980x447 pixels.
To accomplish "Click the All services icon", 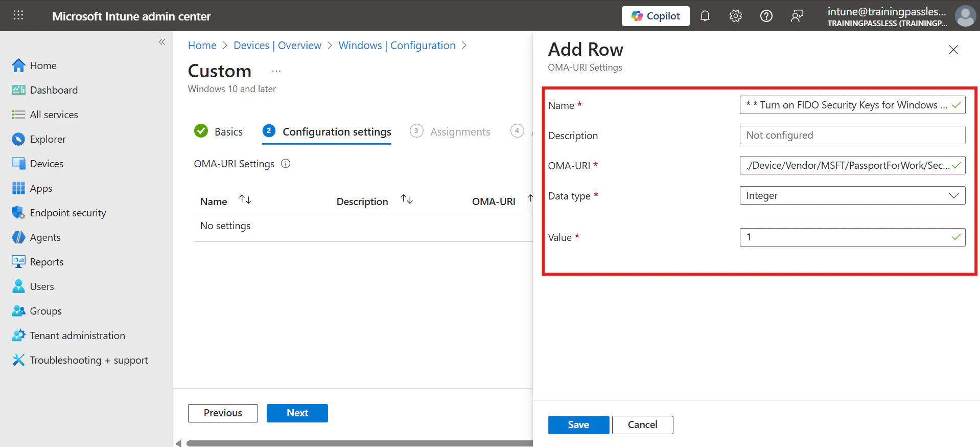I will [x=18, y=115].
